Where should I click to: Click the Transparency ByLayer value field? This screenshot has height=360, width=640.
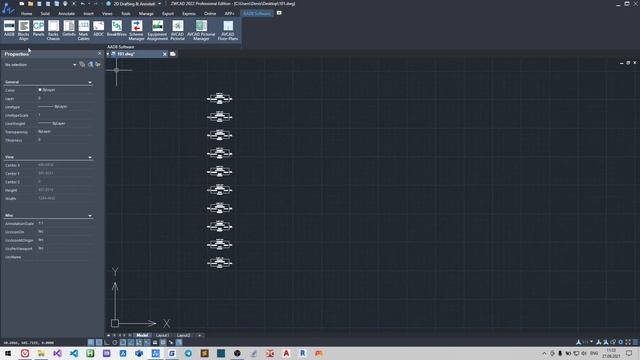[65, 132]
